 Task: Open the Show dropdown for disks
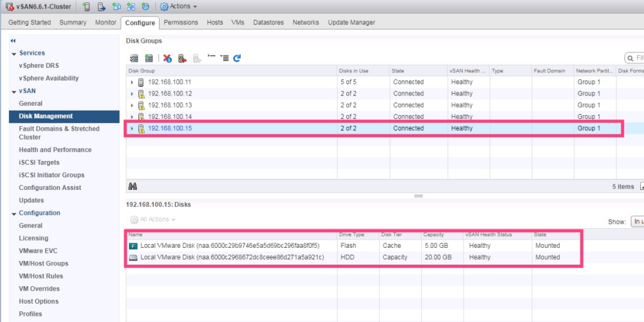coord(637,222)
